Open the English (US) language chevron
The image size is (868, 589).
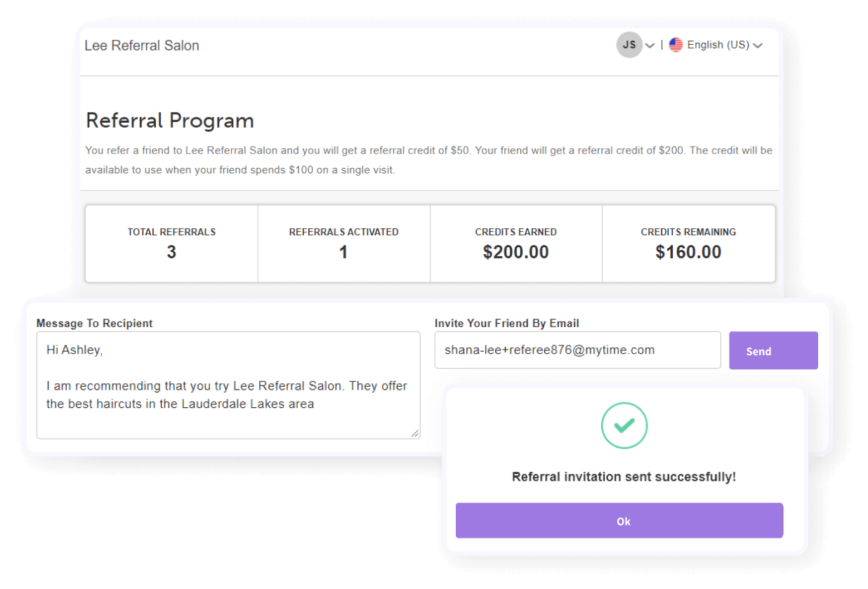(x=758, y=46)
